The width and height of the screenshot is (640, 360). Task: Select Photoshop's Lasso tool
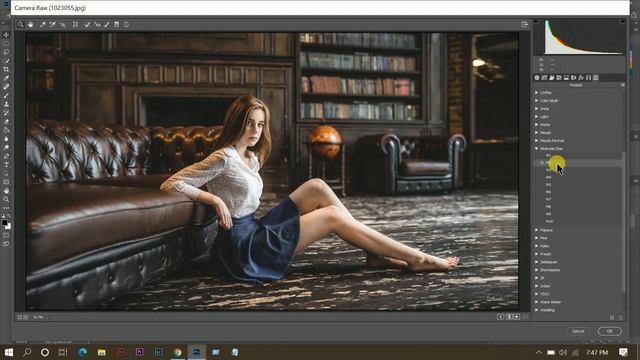[x=6, y=52]
